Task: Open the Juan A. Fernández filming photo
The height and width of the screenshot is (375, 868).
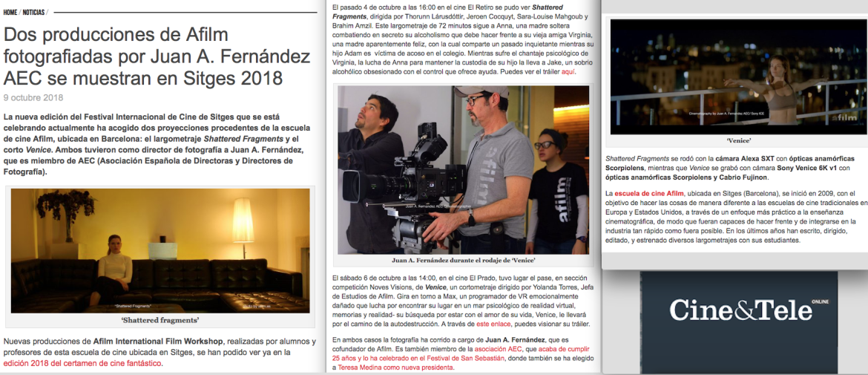Action: coord(464,169)
